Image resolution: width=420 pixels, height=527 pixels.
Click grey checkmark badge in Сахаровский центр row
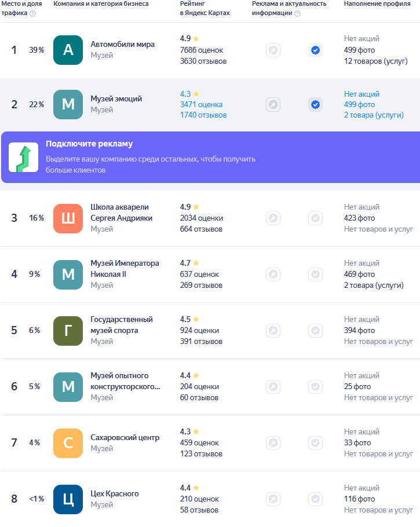(315, 443)
